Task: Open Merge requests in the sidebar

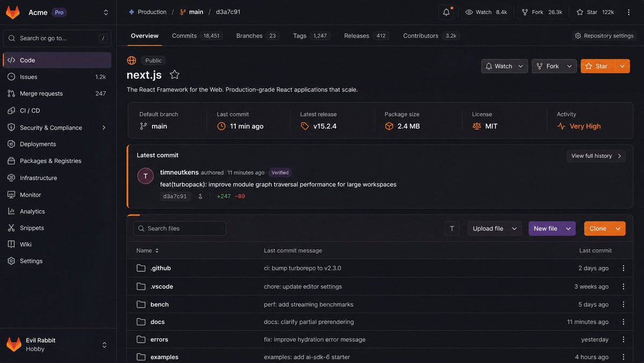Action: tap(57, 94)
